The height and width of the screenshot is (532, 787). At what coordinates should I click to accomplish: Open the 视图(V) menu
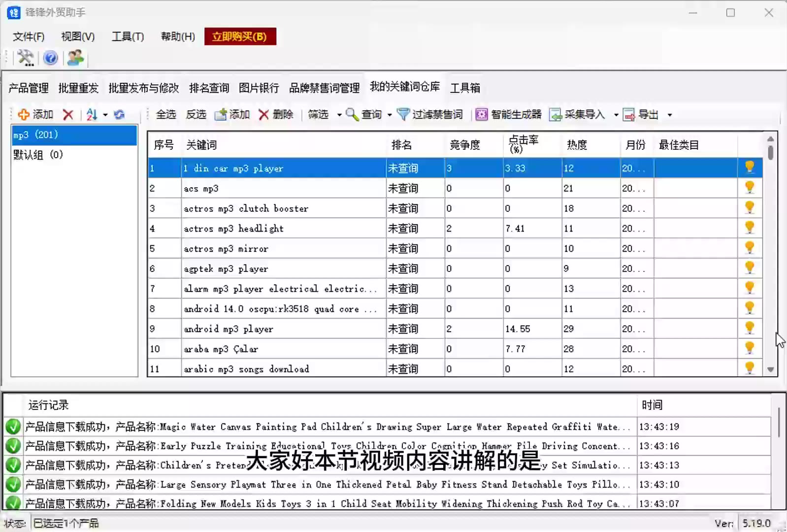pyautogui.click(x=78, y=37)
